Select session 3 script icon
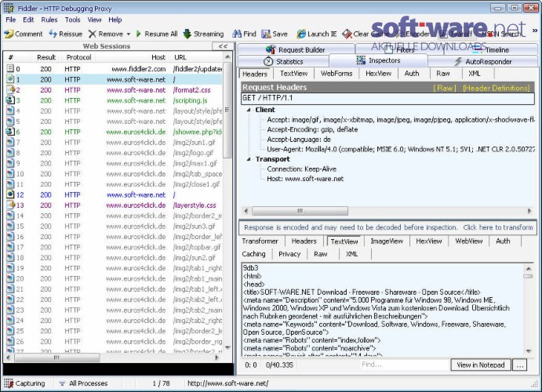 pos(10,100)
